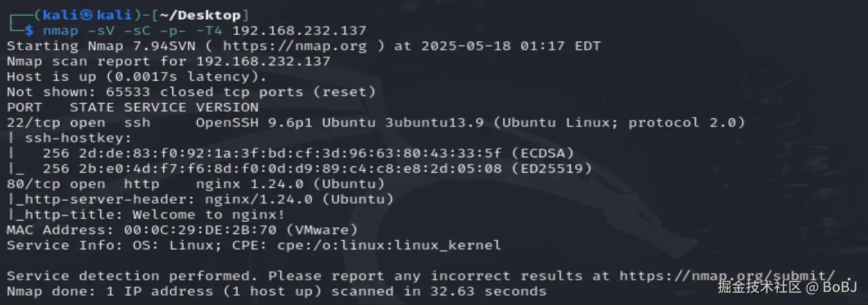The width and height of the screenshot is (868, 305).
Task: Click the kali username in prompt
Action: (x=60, y=15)
